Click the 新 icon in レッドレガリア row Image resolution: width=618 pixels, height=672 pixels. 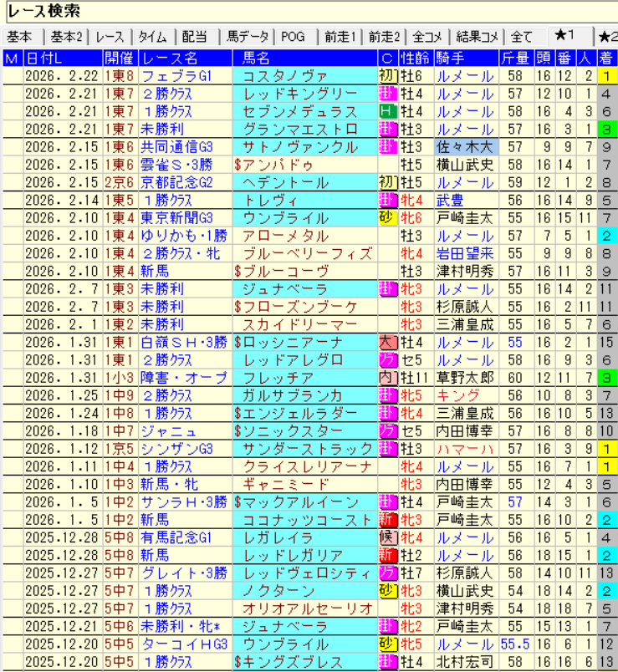[388, 556]
